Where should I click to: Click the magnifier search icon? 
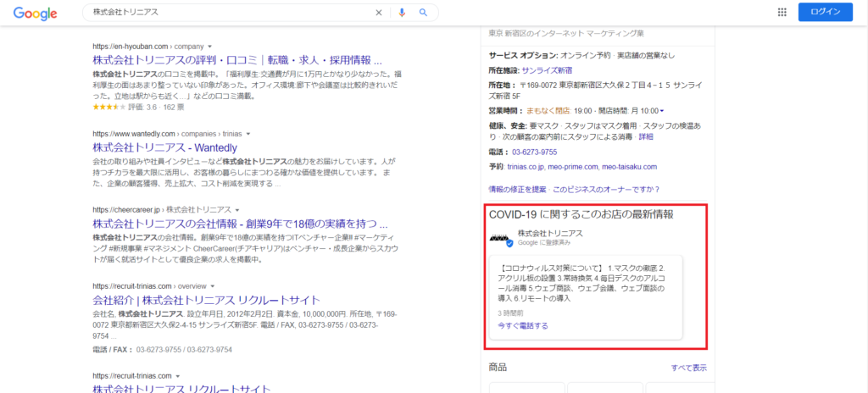tap(424, 13)
